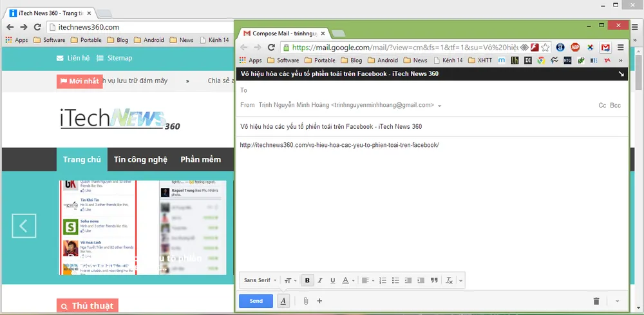Viewport: 644px width, 315px height.
Task: Open new tab in Gmail window
Action: 338,33
